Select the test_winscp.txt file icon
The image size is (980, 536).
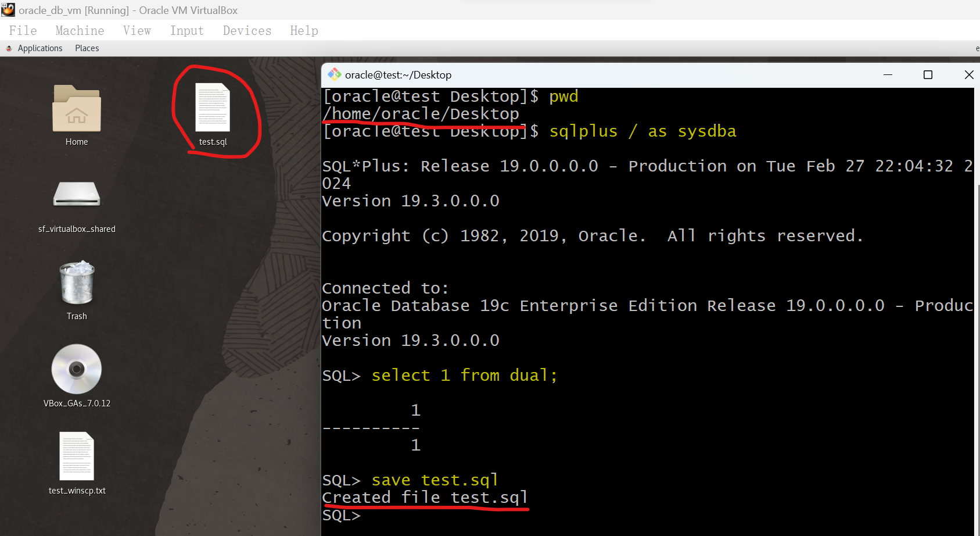77,456
